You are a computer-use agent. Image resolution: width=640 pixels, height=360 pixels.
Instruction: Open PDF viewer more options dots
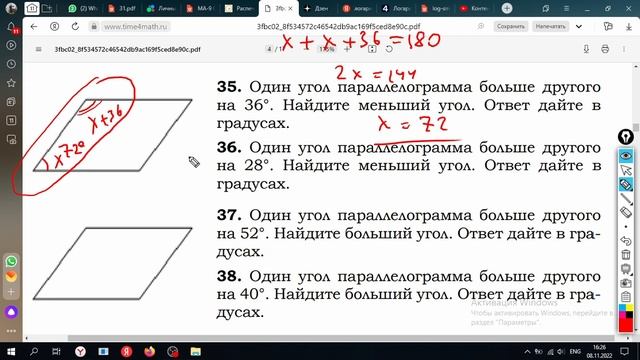point(624,49)
